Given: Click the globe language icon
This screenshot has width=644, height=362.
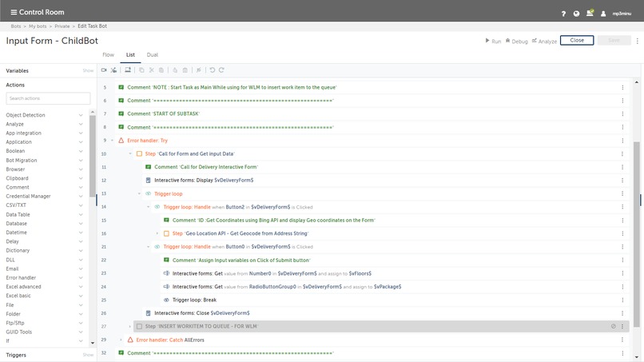Looking at the screenshot, I should click(576, 14).
